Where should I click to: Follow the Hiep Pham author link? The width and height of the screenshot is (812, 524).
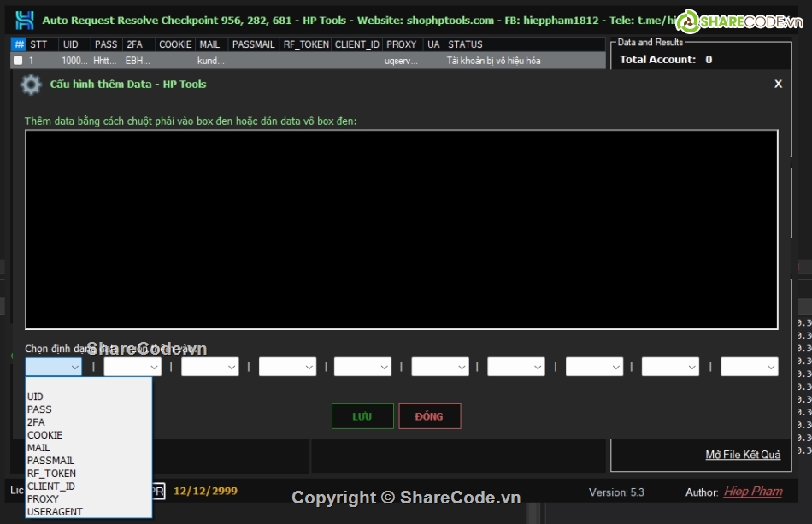pos(753,492)
